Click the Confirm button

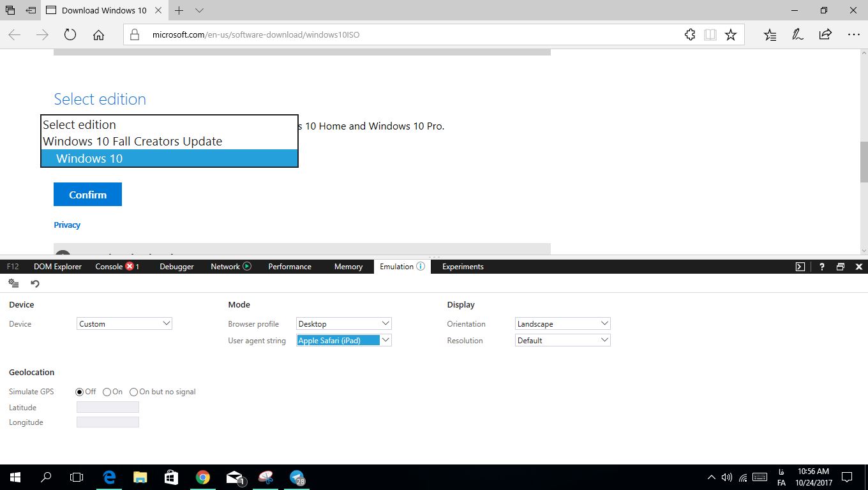pyautogui.click(x=87, y=195)
